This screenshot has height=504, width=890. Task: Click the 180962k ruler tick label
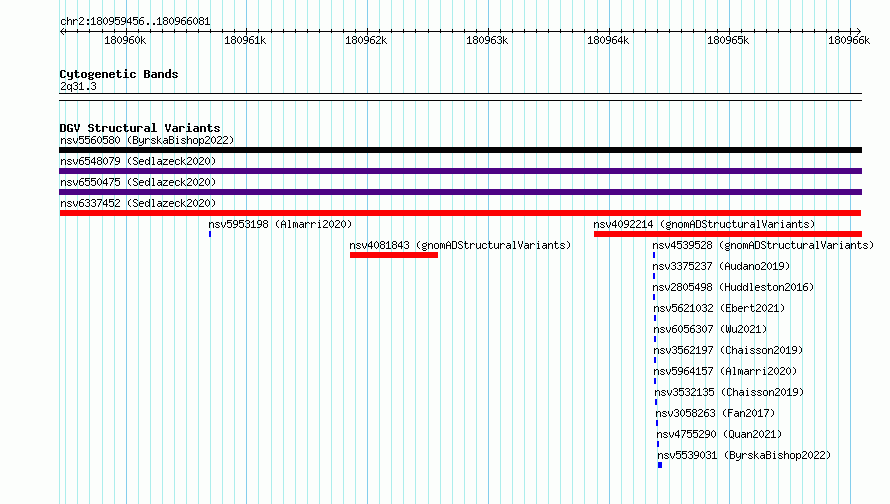click(366, 40)
